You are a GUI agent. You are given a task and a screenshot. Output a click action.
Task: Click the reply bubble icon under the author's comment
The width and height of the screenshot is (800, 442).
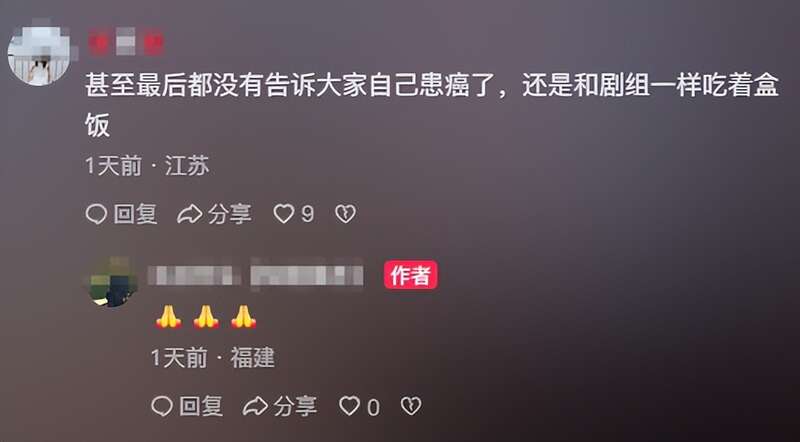pos(162,406)
